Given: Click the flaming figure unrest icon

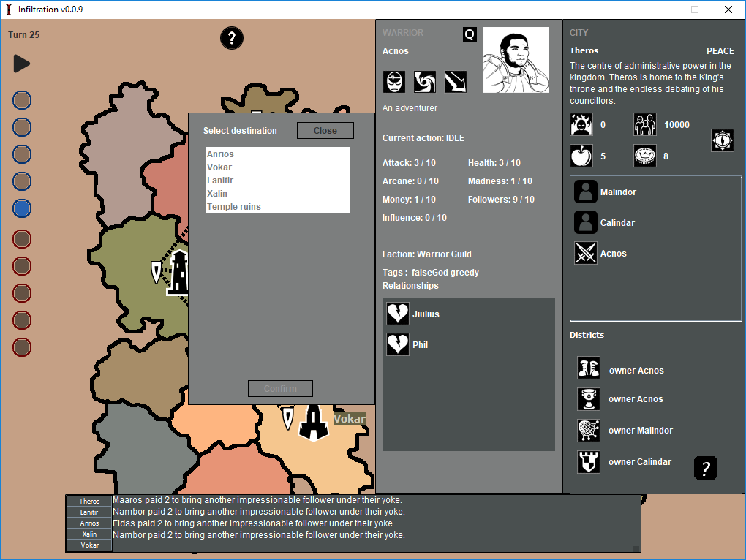Looking at the screenshot, I should (581, 124).
